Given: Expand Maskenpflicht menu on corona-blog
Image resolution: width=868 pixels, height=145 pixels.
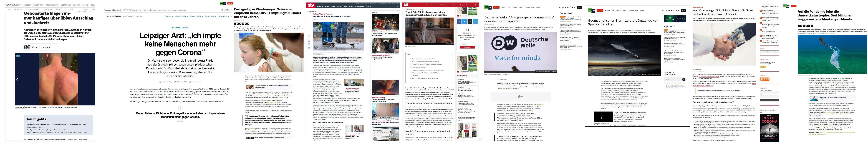Looking at the screenshot, I should [x=223, y=16].
